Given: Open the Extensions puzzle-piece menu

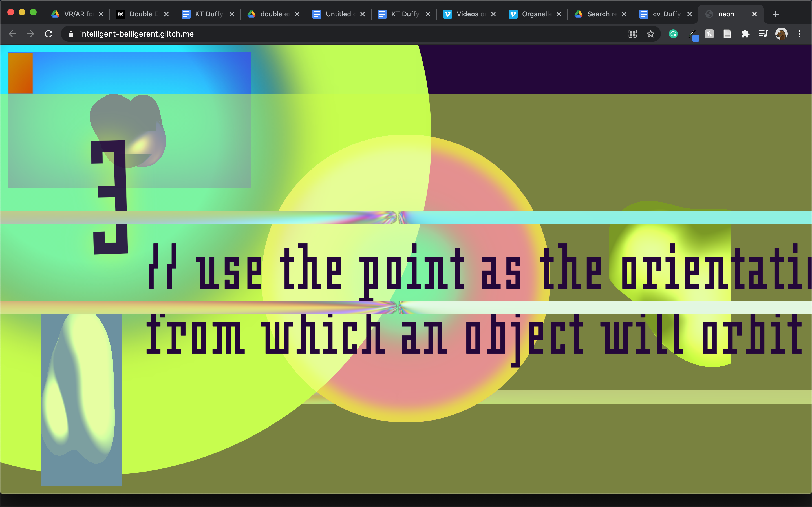Looking at the screenshot, I should tap(745, 34).
